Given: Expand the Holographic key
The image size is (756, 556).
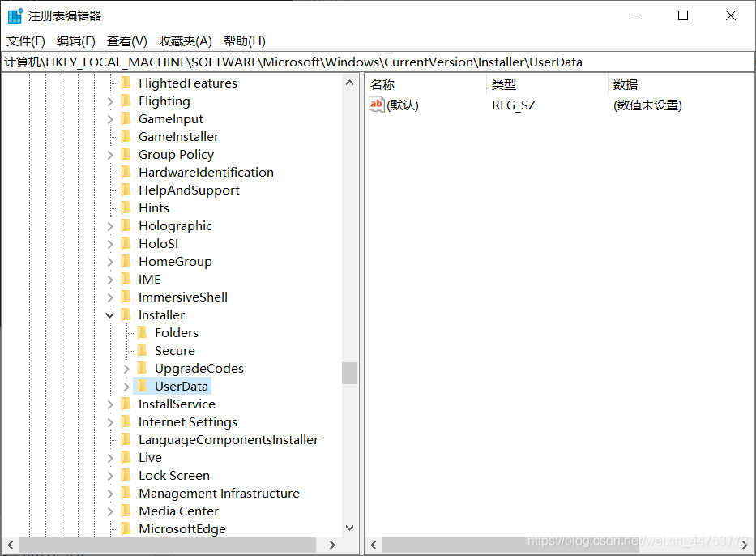Looking at the screenshot, I should coord(110,226).
